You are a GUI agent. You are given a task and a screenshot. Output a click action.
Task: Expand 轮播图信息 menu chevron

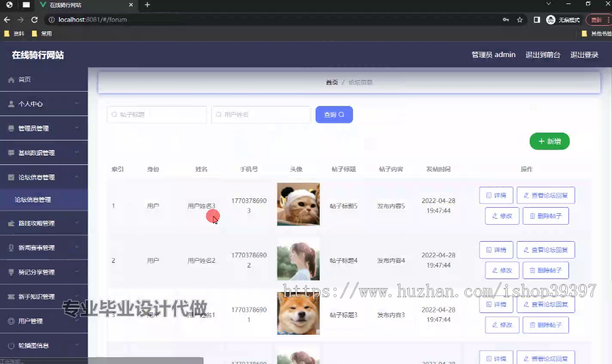[77, 345]
